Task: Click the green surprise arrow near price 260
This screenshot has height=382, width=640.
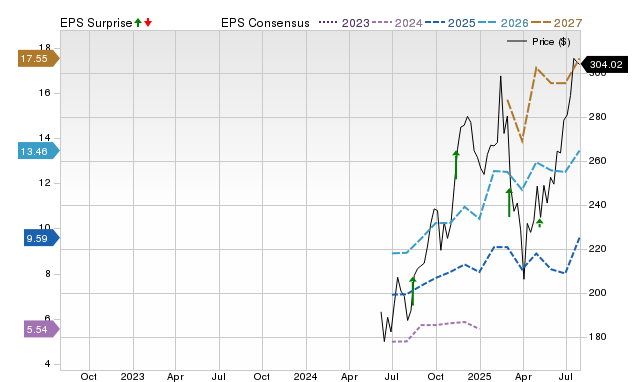Action: click(x=456, y=165)
